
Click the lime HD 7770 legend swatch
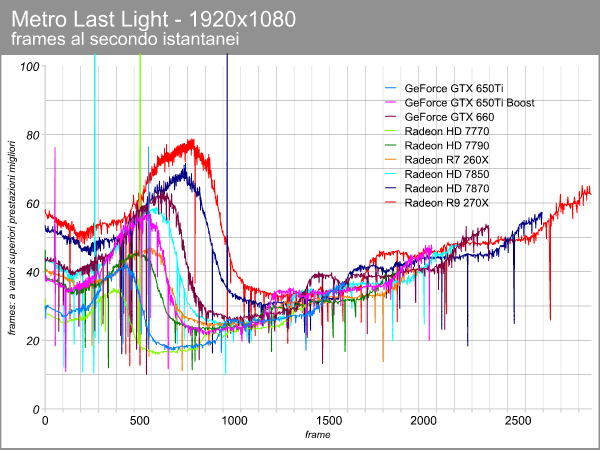(390, 131)
